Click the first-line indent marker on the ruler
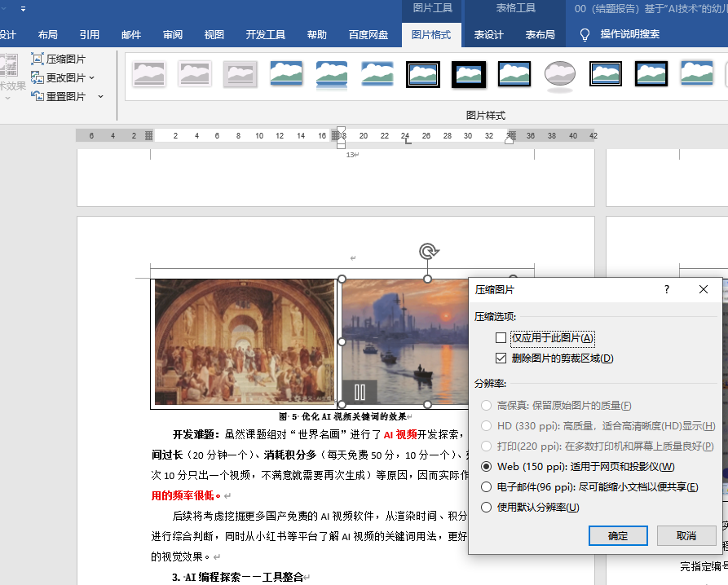 [x=342, y=131]
